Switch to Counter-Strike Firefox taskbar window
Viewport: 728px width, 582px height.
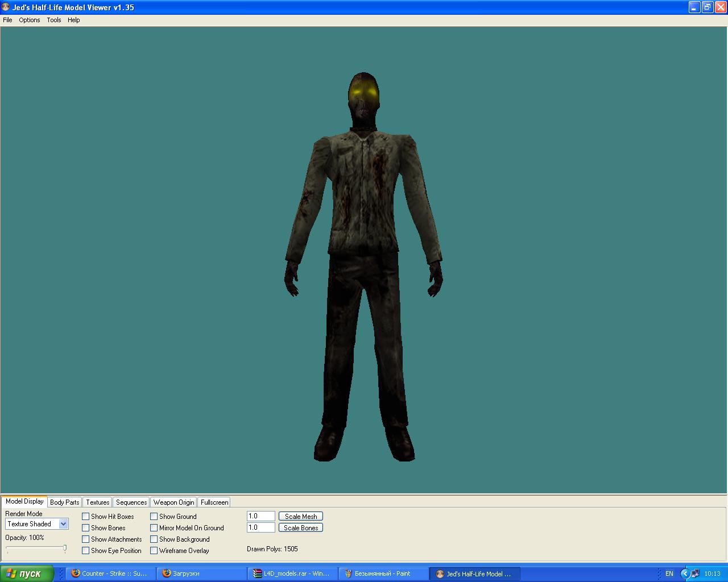tap(110, 574)
